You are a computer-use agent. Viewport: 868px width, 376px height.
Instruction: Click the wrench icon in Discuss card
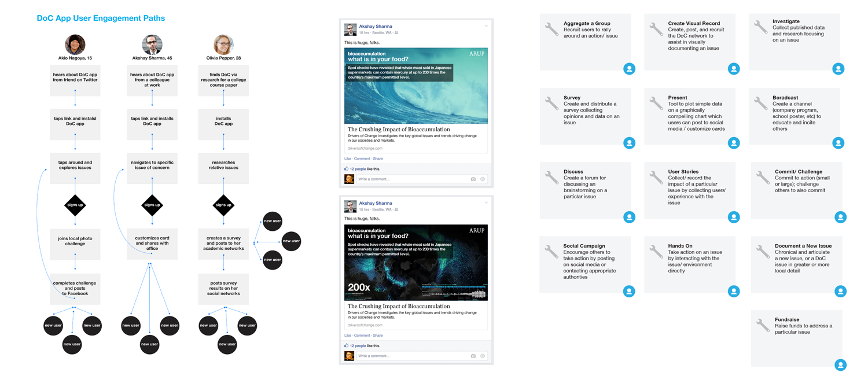[551, 177]
